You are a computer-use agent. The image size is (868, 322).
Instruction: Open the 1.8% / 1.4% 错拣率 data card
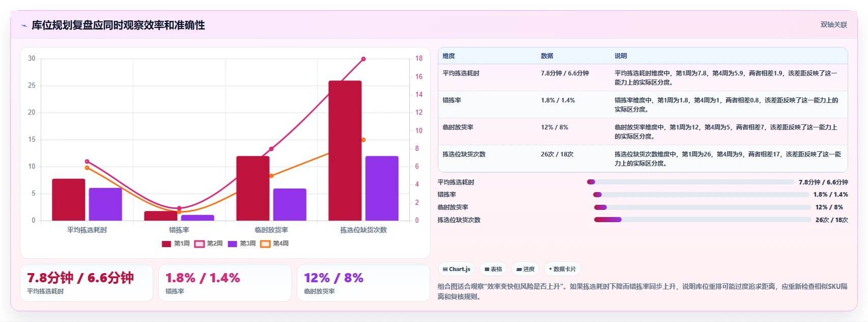(225, 283)
